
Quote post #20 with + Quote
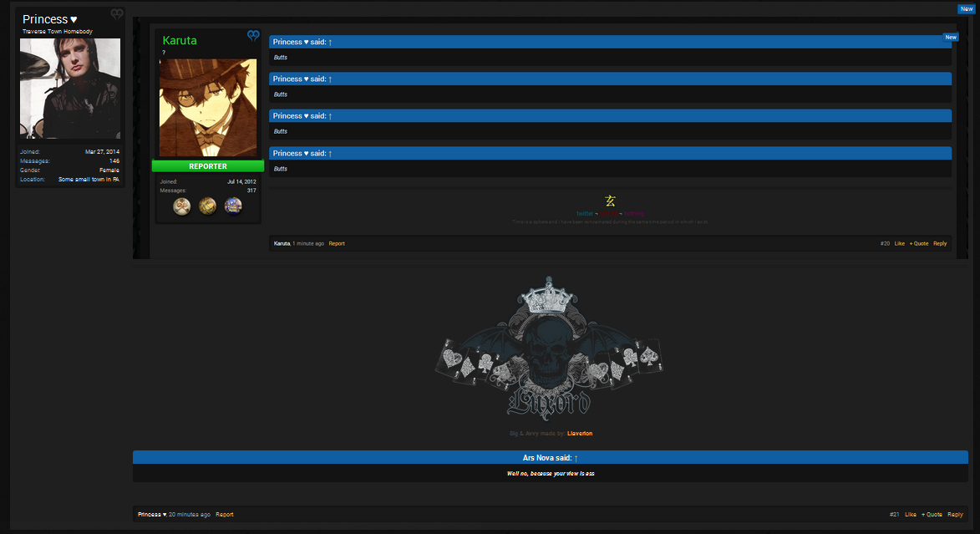(x=919, y=243)
